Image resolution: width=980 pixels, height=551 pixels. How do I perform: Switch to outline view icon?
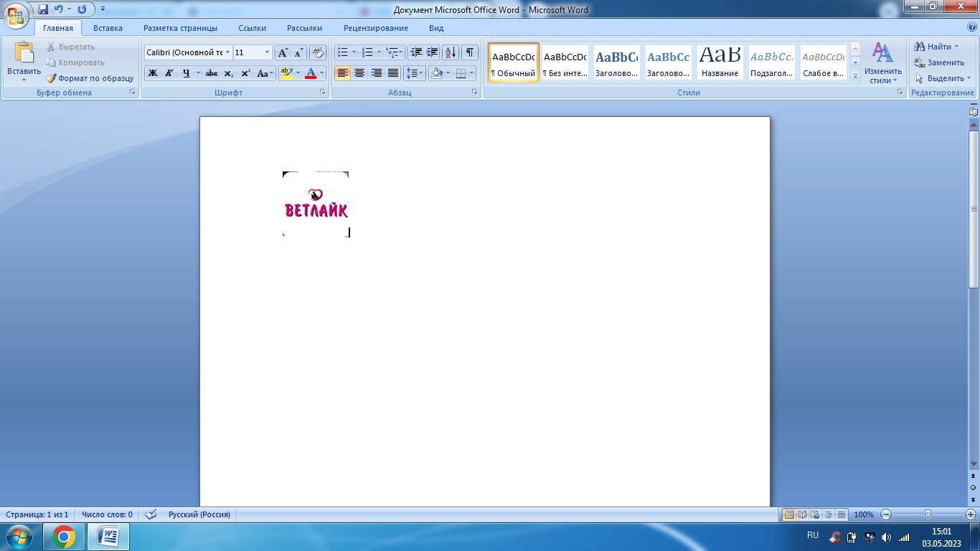[828, 514]
